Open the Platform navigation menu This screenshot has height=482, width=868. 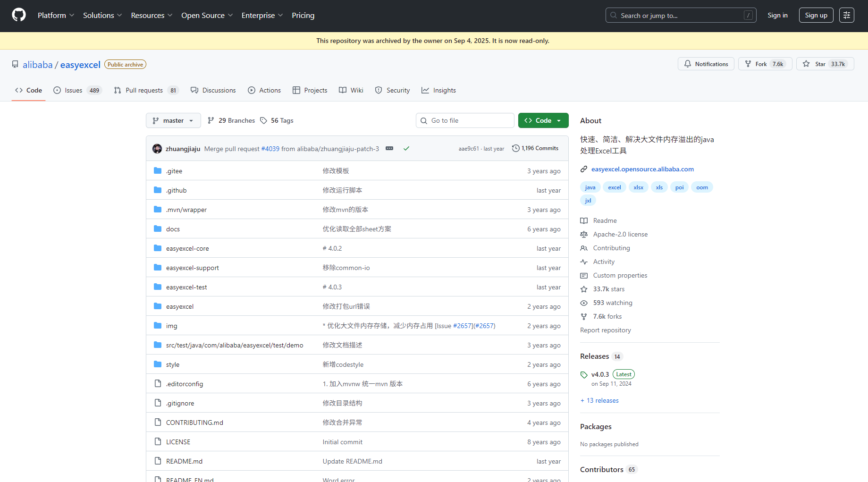tap(56, 15)
